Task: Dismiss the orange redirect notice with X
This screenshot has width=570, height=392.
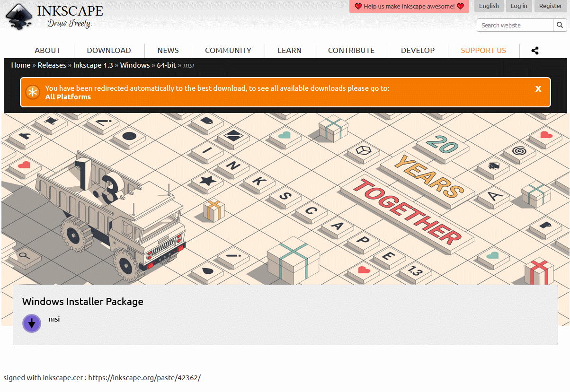Action: pyautogui.click(x=538, y=89)
